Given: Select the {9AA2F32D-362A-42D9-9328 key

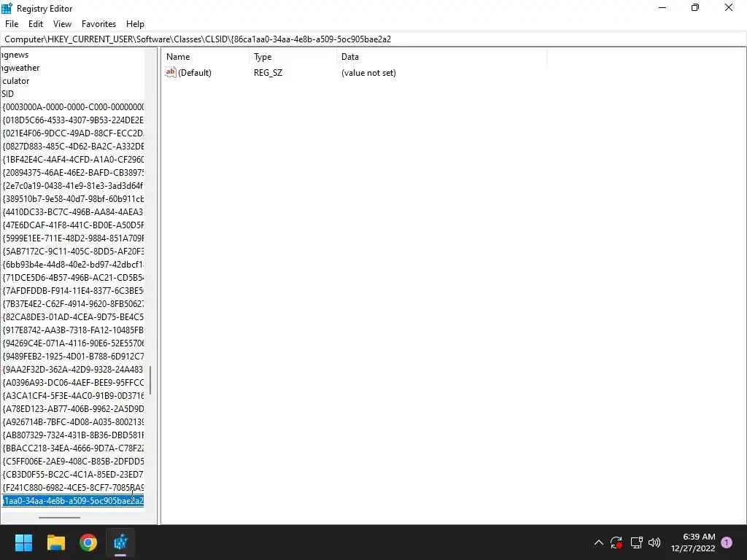Looking at the screenshot, I should [73, 370].
